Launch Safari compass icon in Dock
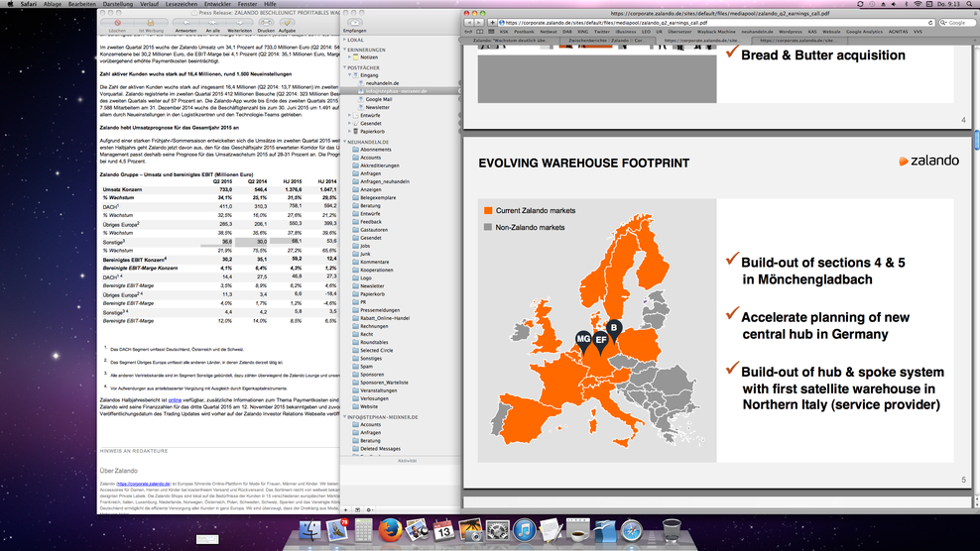Image resolution: width=980 pixels, height=551 pixels. pyautogui.click(x=631, y=530)
